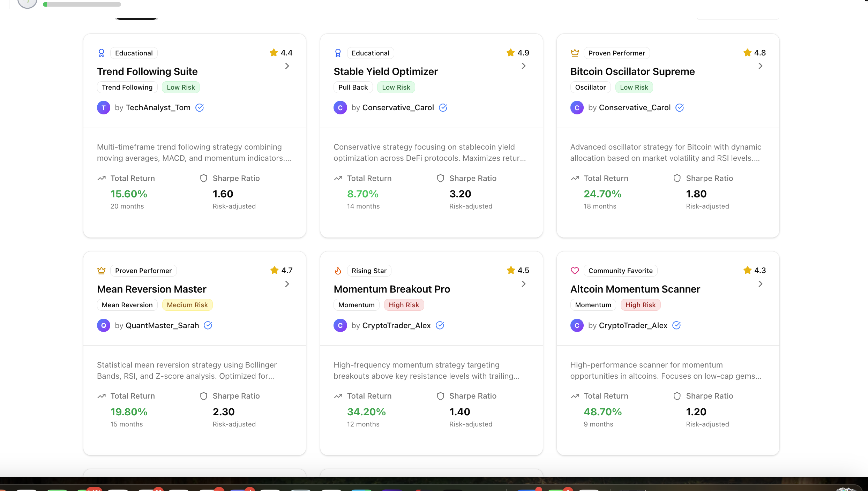The height and width of the screenshot is (491, 868).
Task: Expand Mean Reversion Master with its chevron
Action: [287, 284]
